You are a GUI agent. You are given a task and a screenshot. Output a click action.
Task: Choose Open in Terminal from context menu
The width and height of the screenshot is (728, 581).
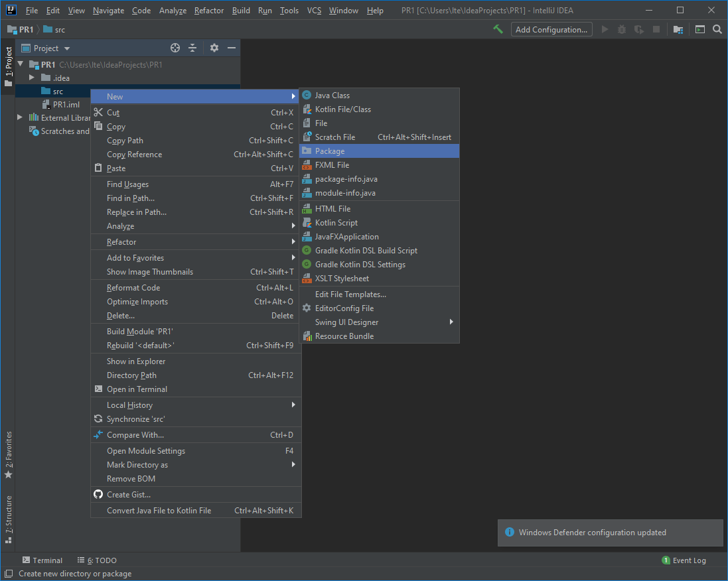coord(196,389)
